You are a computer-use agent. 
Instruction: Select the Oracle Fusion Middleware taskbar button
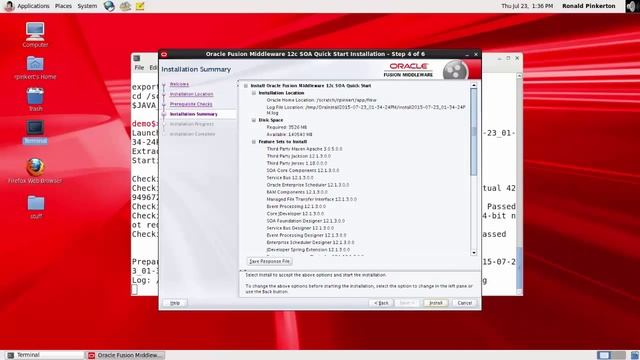tap(126, 355)
